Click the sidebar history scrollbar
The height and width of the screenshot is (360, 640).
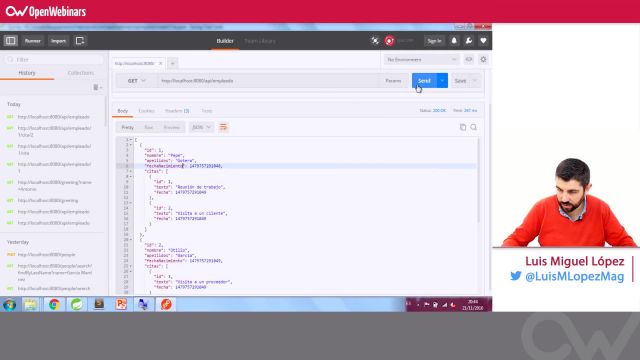click(106, 111)
